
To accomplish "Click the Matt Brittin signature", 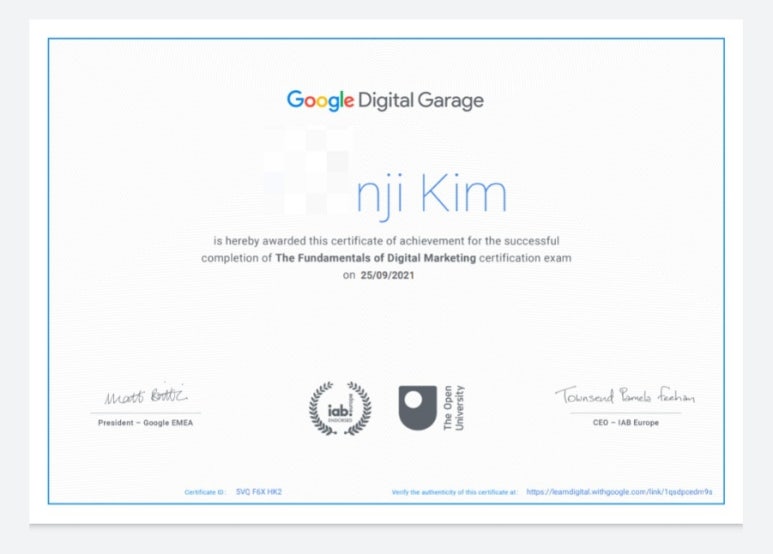I will point(146,395).
